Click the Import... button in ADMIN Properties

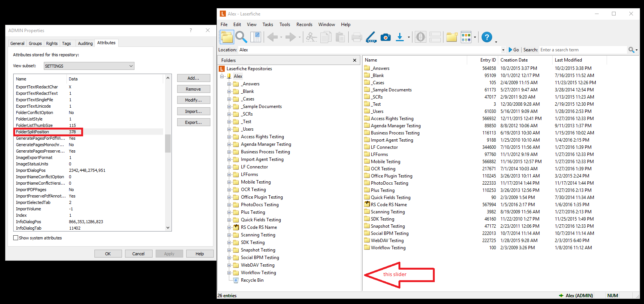tap(193, 111)
